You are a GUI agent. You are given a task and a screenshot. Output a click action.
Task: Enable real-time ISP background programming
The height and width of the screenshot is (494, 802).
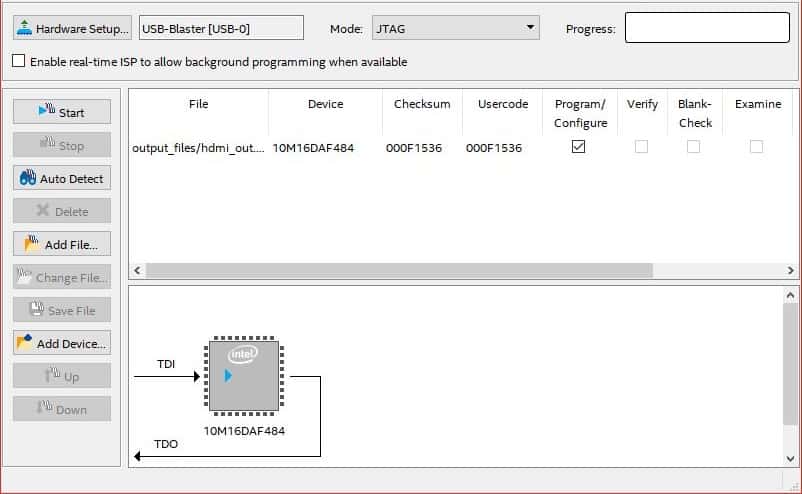pyautogui.click(x=19, y=61)
